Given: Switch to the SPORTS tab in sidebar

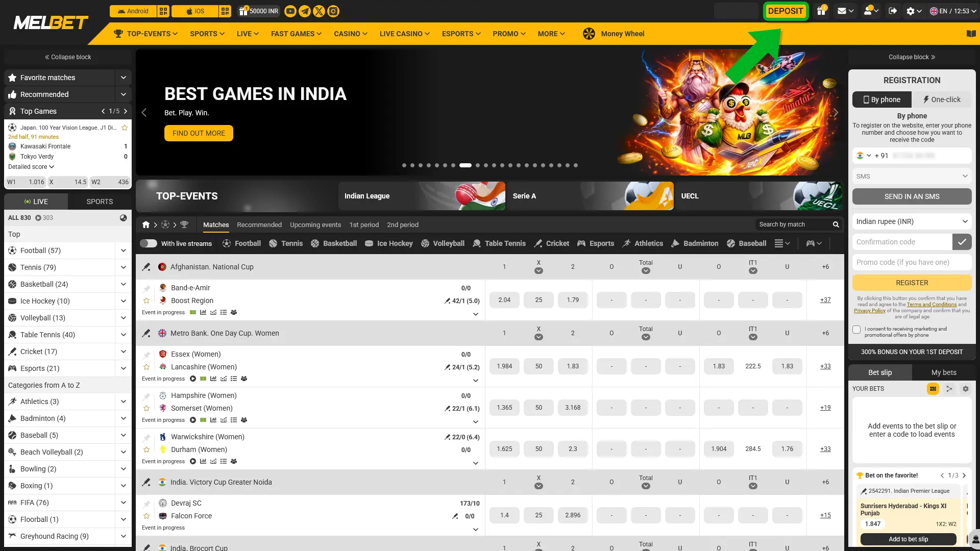Looking at the screenshot, I should (x=100, y=202).
